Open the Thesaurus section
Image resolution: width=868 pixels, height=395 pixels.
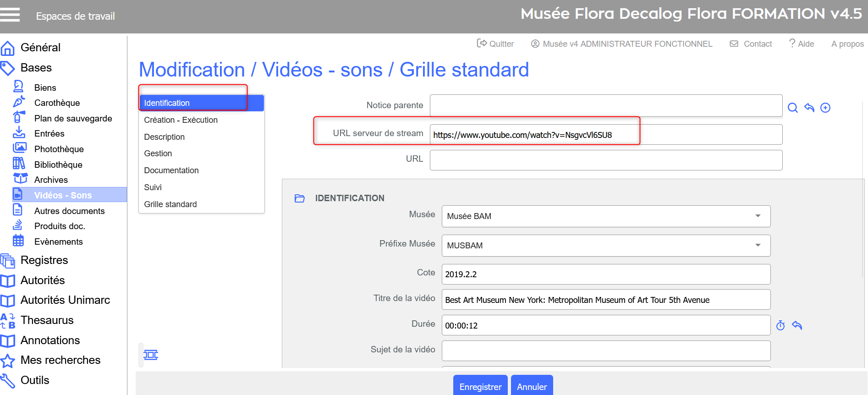47,320
